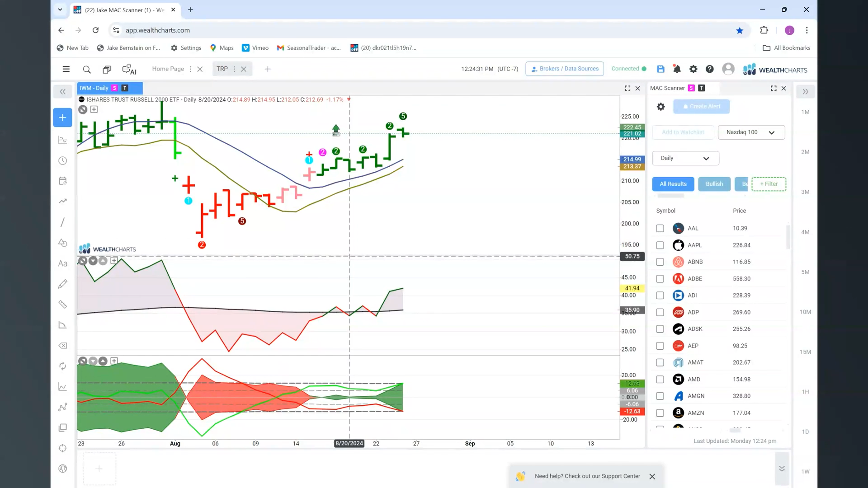The height and width of the screenshot is (488, 868).
Task: Add a new workspace tab
Action: click(x=268, y=69)
